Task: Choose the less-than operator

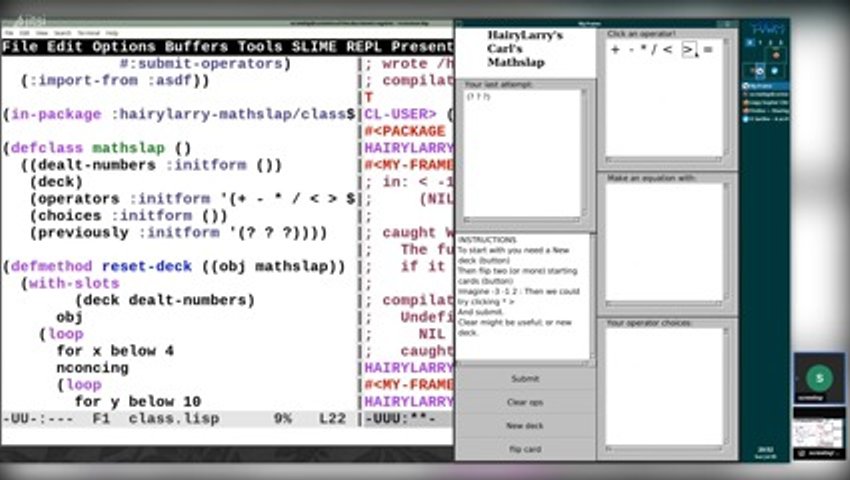Action: click(x=668, y=49)
